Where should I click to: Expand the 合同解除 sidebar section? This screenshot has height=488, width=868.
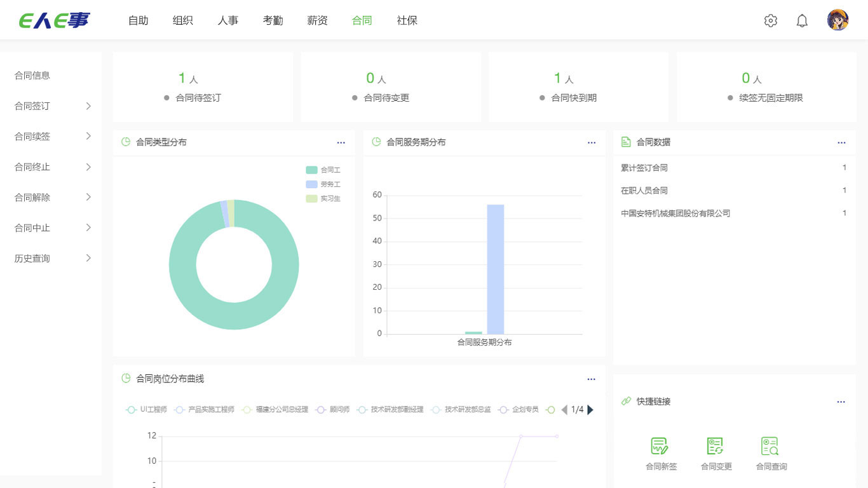pos(51,198)
